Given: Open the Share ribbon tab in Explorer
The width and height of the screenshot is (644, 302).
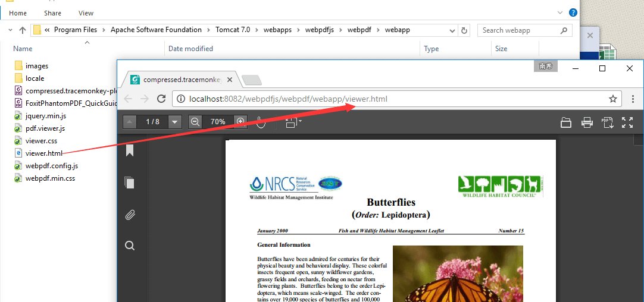Looking at the screenshot, I should (52, 13).
